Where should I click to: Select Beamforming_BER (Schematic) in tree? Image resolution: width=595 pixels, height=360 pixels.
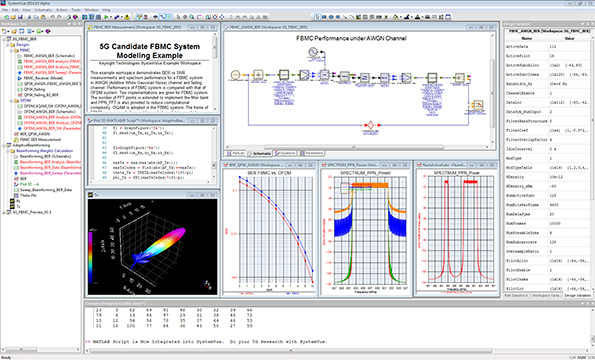[45, 156]
